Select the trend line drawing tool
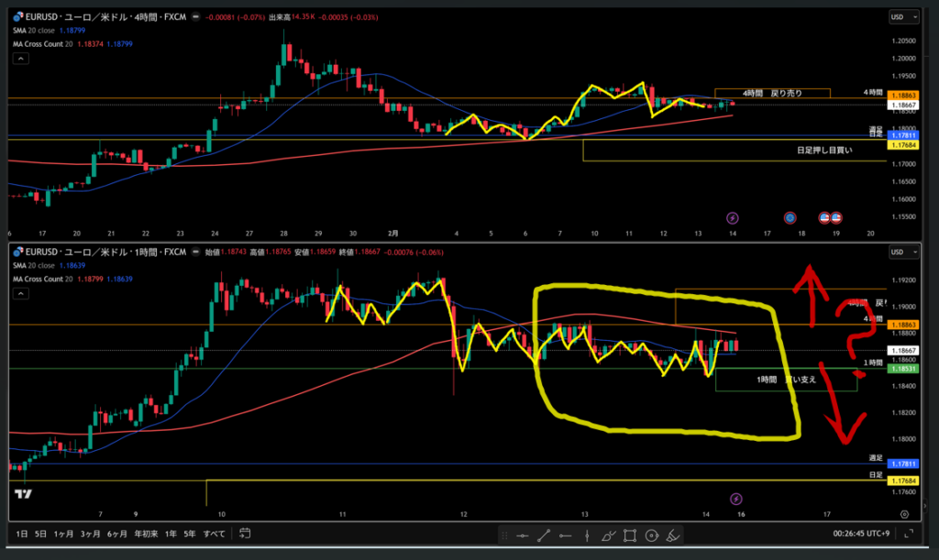Image resolution: width=939 pixels, height=560 pixels. [x=544, y=534]
